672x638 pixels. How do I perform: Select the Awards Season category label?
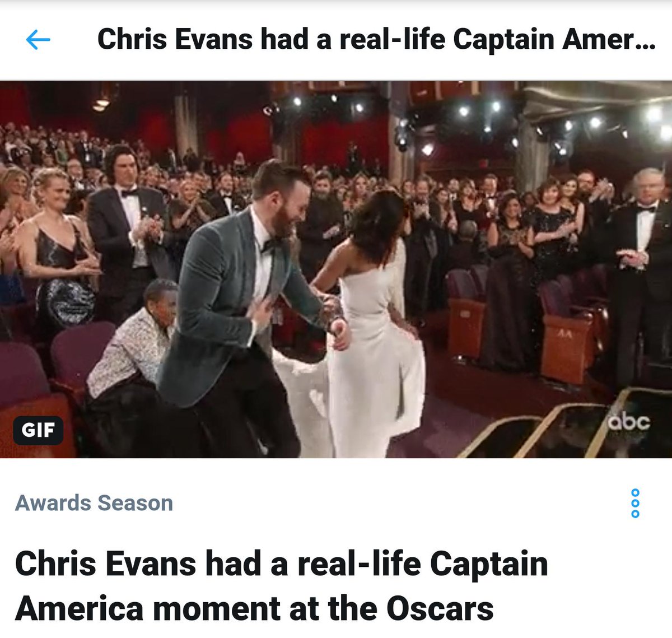click(94, 503)
